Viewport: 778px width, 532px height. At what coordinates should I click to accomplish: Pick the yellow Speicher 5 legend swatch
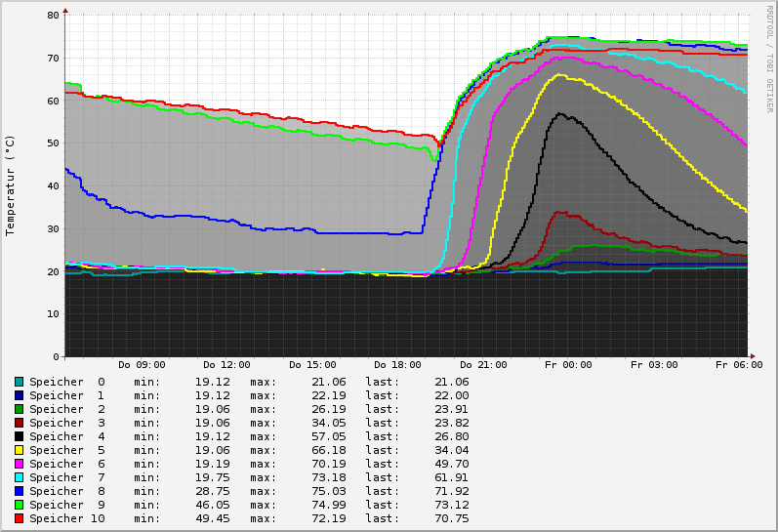tap(19, 450)
